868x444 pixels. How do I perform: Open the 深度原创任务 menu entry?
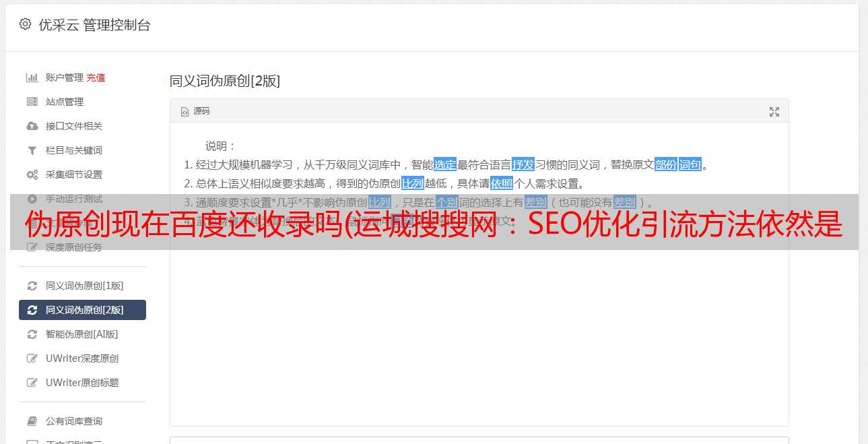coord(82,247)
